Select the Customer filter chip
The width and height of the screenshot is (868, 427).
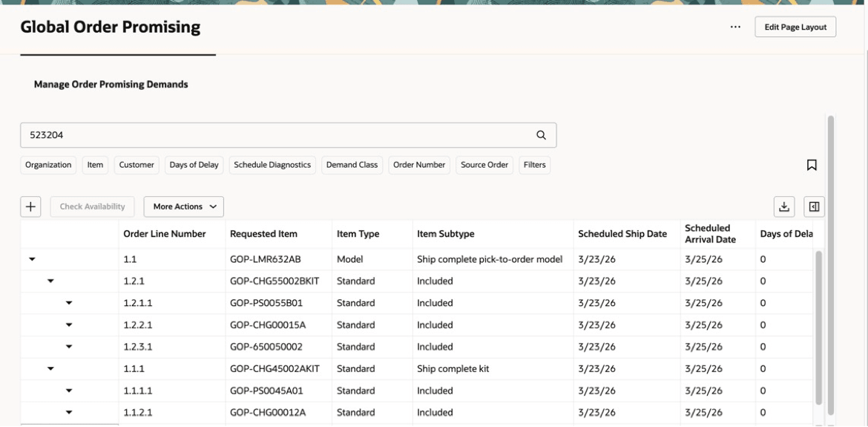tap(137, 165)
